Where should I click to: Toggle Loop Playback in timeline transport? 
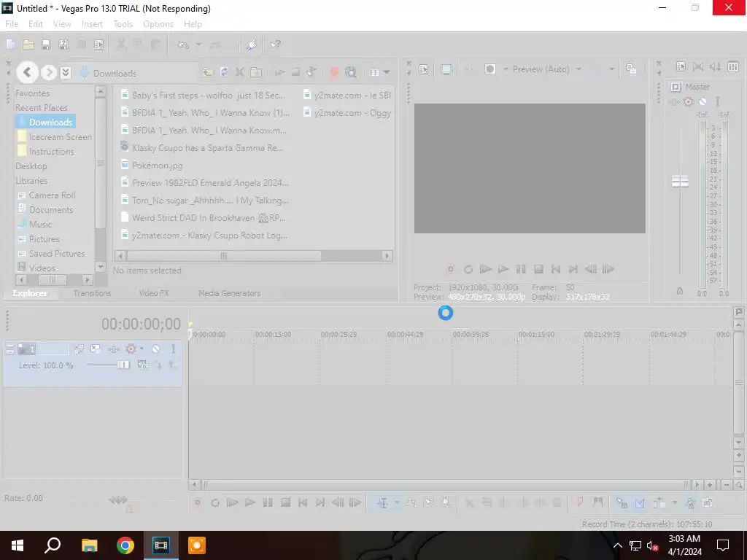pos(215,503)
